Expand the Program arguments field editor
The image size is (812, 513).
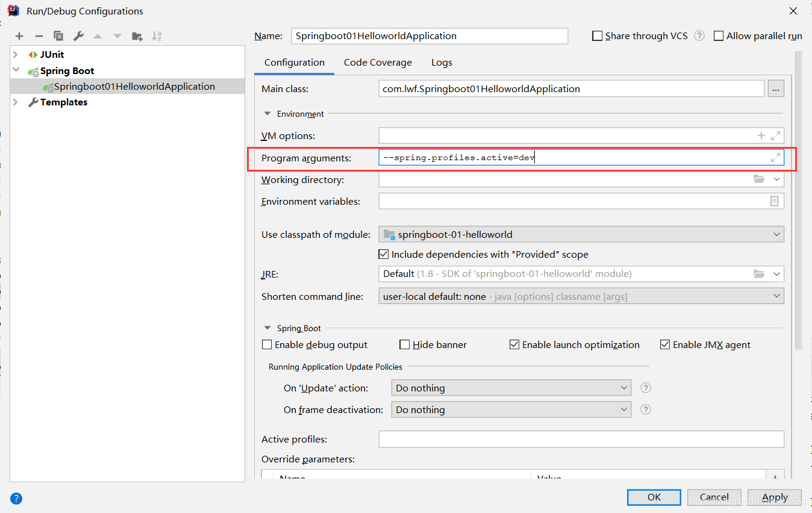[x=775, y=158]
